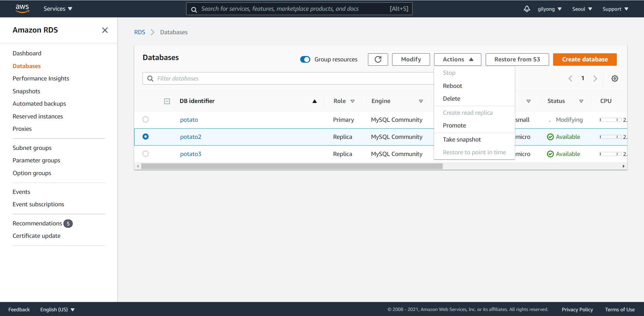Select the potato3 database radio button

tap(146, 154)
